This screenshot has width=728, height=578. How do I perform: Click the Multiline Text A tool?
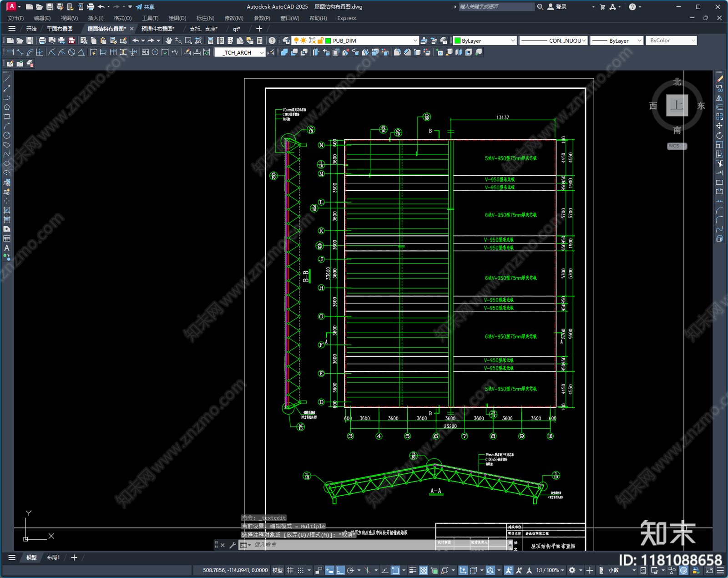(x=7, y=248)
